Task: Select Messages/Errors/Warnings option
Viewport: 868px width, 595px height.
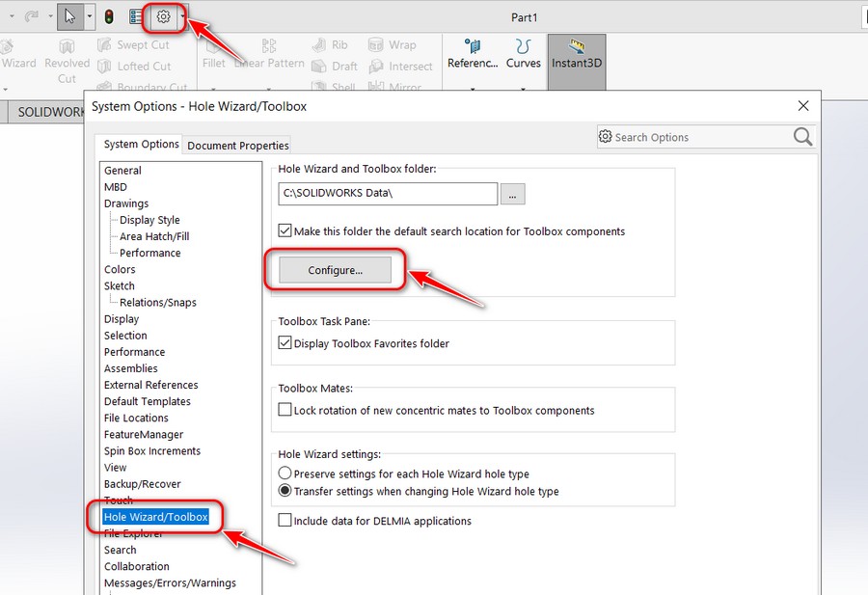Action: pos(170,582)
